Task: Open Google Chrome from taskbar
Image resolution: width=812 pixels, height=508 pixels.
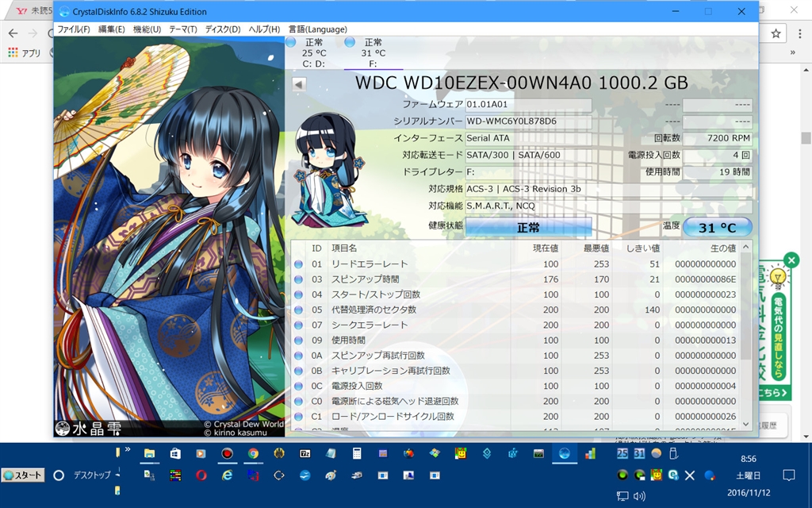Action: coord(253,453)
